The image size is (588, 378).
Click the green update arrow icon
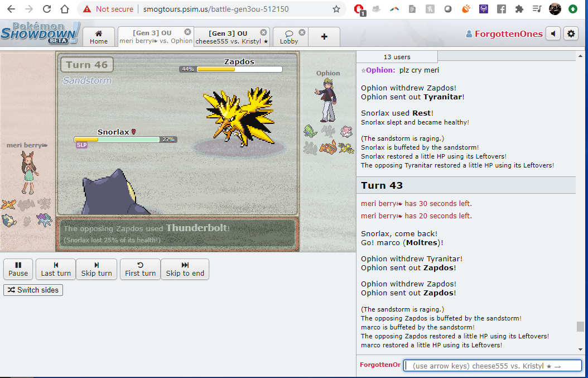tap(572, 9)
